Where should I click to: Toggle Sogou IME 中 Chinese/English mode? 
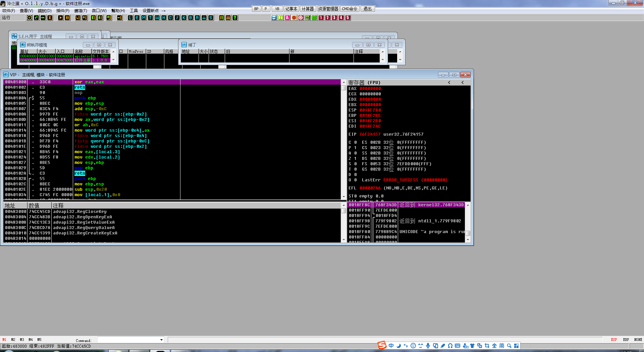pyautogui.click(x=391, y=346)
